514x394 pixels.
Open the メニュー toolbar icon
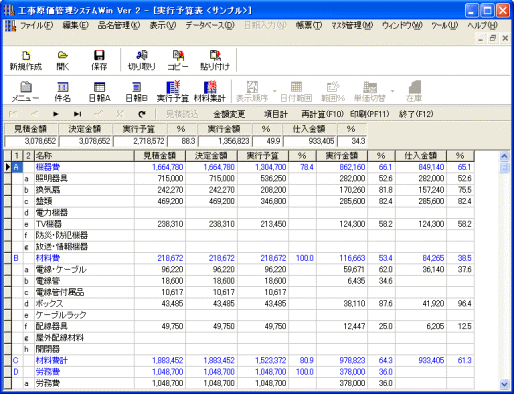coord(25,91)
